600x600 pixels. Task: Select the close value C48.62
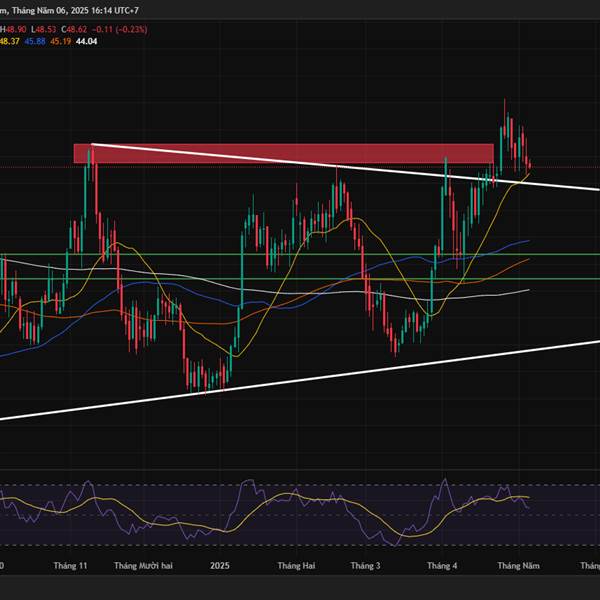click(74, 29)
